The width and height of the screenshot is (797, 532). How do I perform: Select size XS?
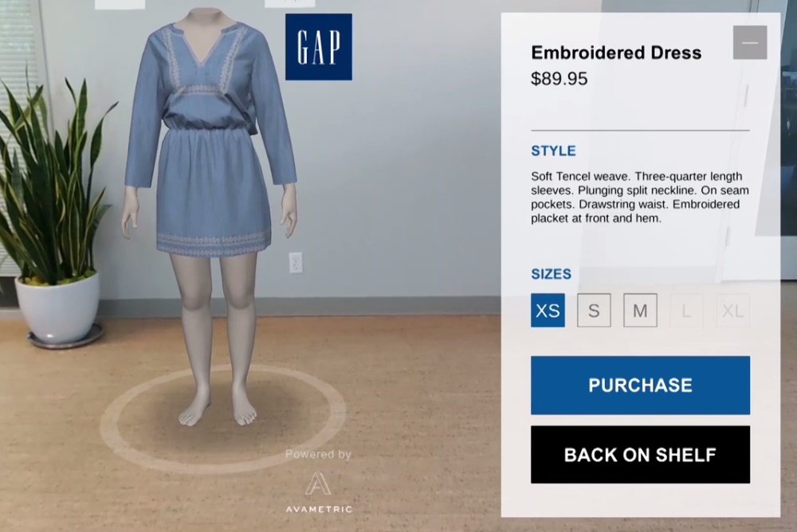pos(548,310)
